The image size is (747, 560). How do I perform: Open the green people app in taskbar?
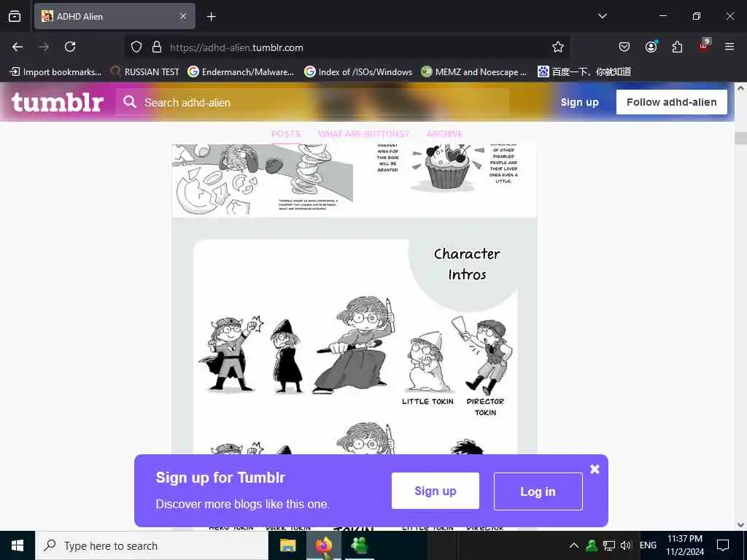tap(360, 545)
